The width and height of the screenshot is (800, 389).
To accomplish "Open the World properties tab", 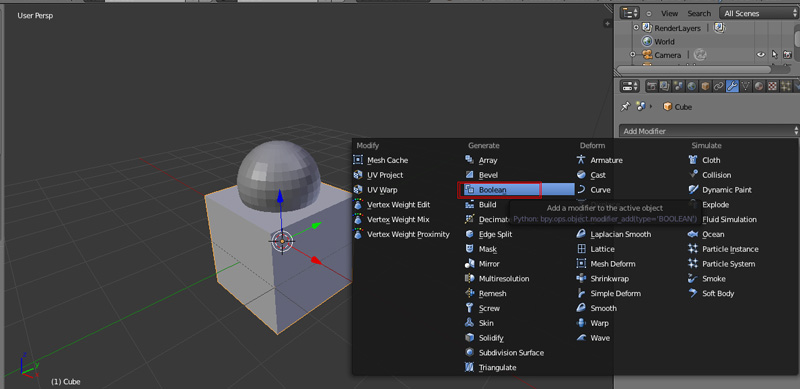I will [692, 86].
